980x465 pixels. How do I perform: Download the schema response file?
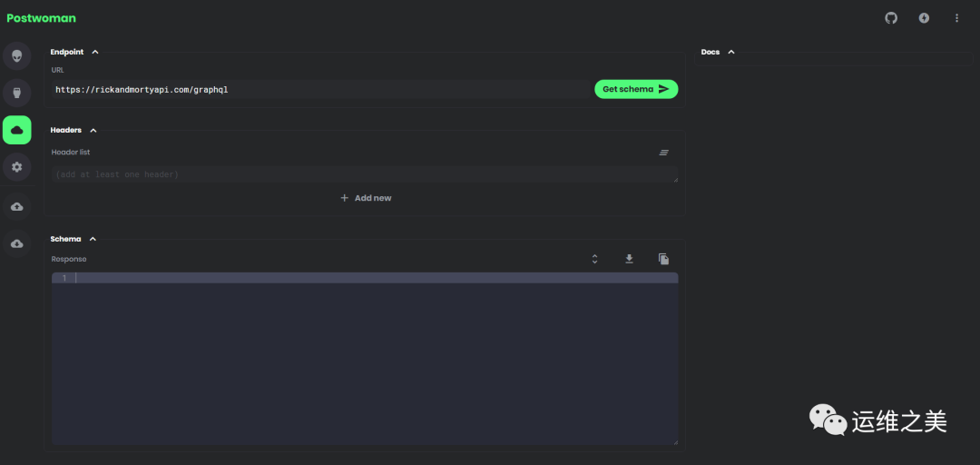pyautogui.click(x=630, y=259)
